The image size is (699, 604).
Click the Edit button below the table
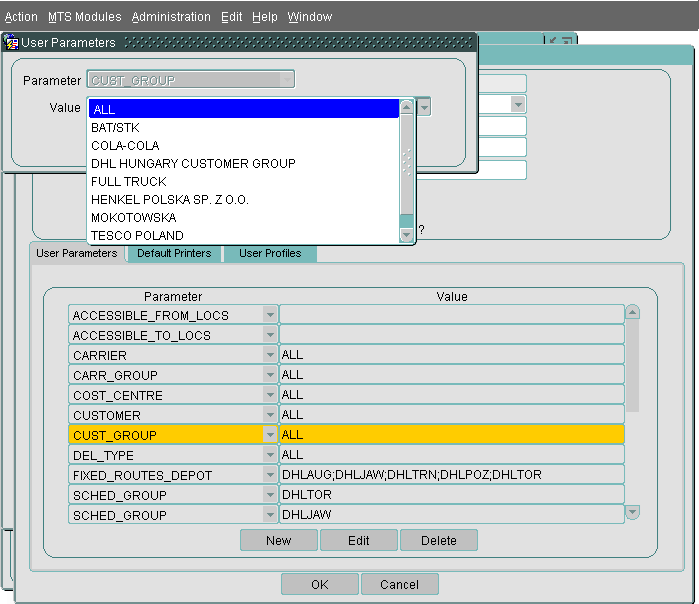click(358, 540)
